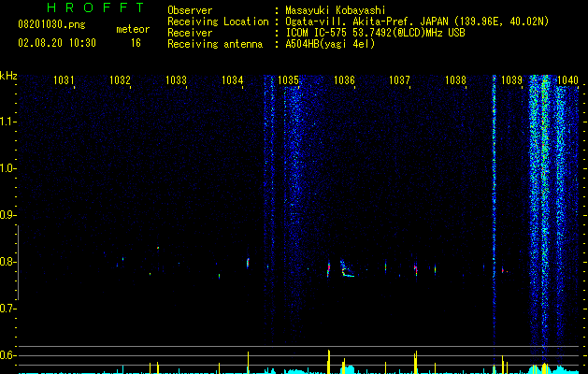This screenshot has height=374, width=588.
Task: Click the 1034 time axis label
Action: pyautogui.click(x=232, y=80)
